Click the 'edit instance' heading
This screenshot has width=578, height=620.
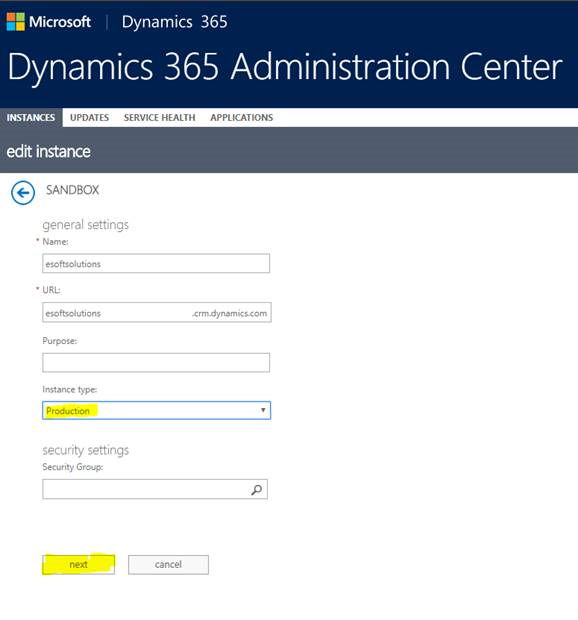point(49,151)
